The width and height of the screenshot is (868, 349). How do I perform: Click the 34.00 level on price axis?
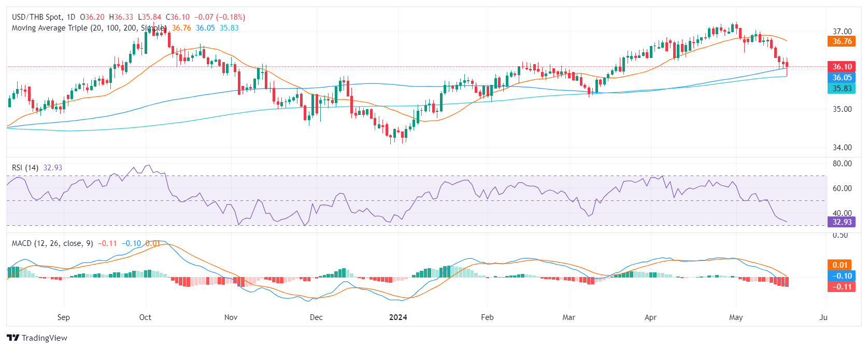[x=842, y=148]
